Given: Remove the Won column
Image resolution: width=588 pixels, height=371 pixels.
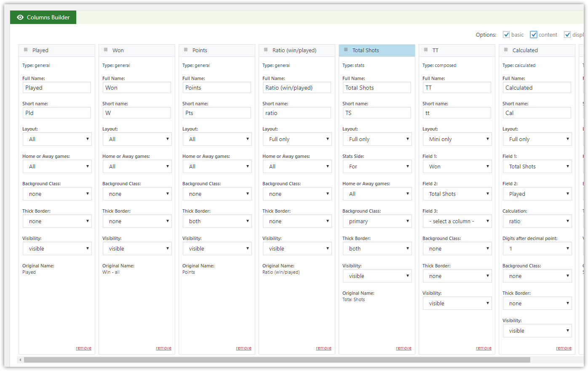Looking at the screenshot, I should click(x=163, y=348).
